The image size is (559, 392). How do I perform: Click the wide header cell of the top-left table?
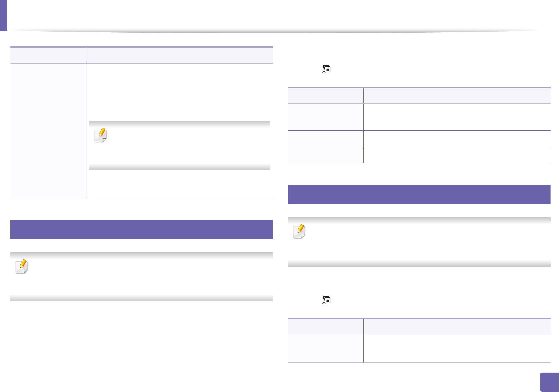point(179,55)
